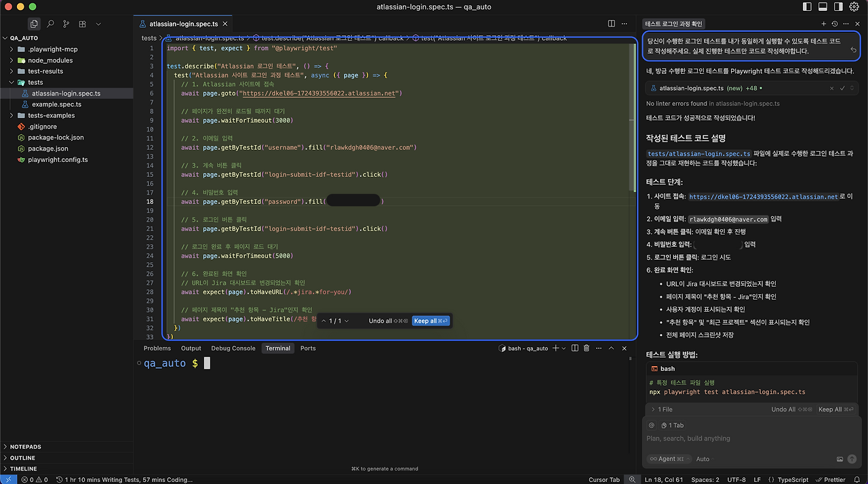This screenshot has width=868, height=484.
Task: Open notifications bell in status bar
Action: [856, 479]
